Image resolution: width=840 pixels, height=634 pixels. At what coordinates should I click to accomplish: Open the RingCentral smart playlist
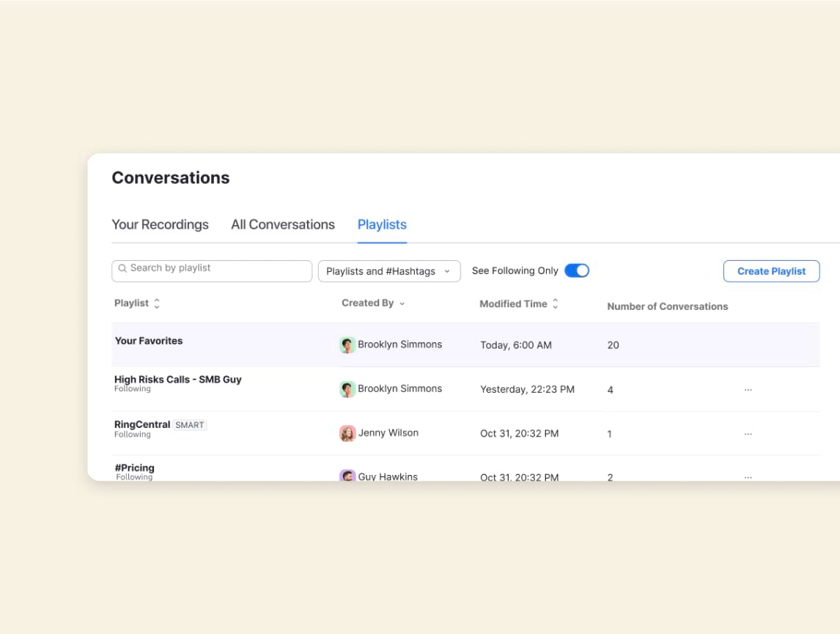(142, 425)
